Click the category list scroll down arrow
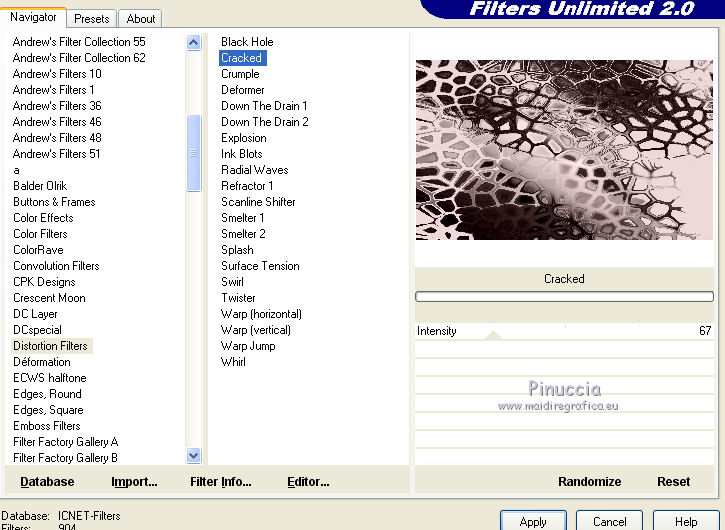The height and width of the screenshot is (530, 725). click(x=194, y=456)
